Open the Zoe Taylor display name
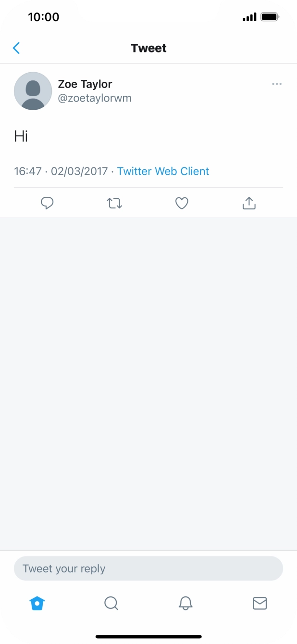This screenshot has height=644, width=297. click(x=85, y=84)
